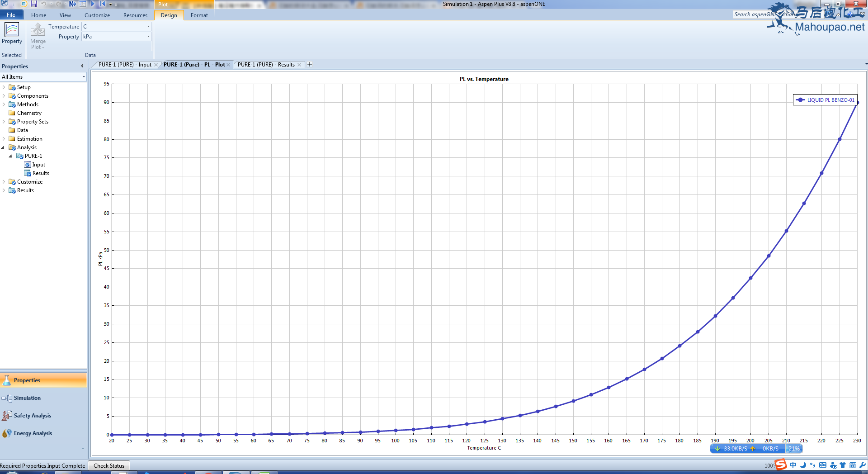
Task: Click the IME skin shirt icon
Action: tap(843, 465)
